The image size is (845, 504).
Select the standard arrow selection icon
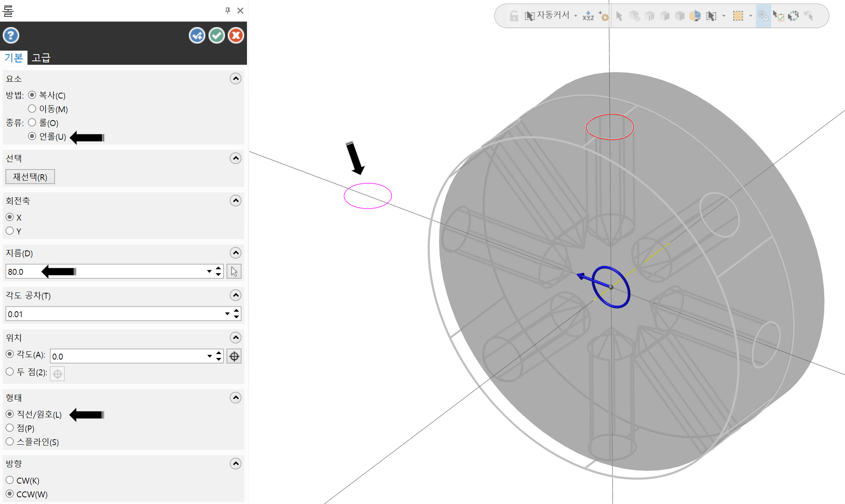coord(619,16)
